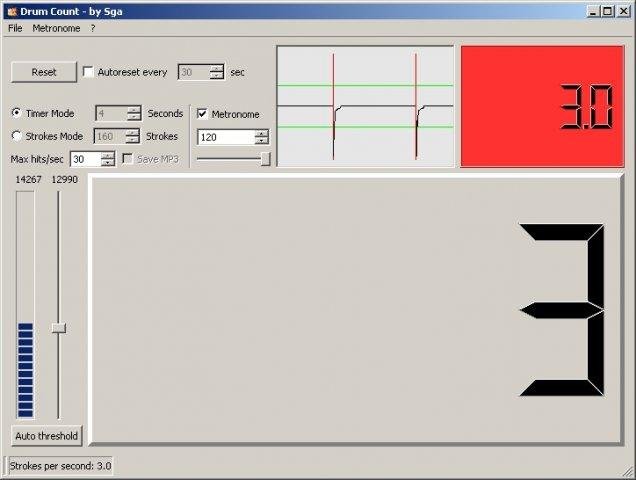Increase the metronome tempo with up arrow

point(261,133)
